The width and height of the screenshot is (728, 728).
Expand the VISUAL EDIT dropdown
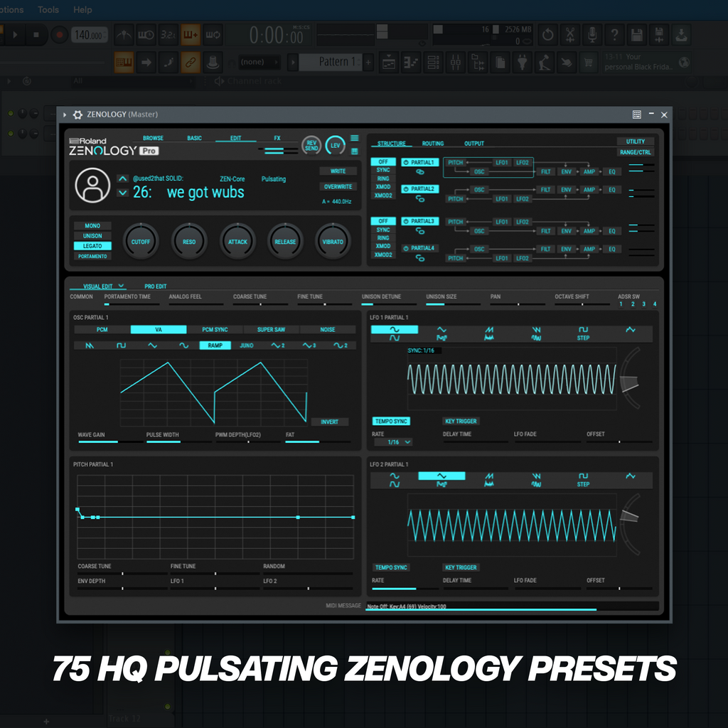click(x=104, y=286)
